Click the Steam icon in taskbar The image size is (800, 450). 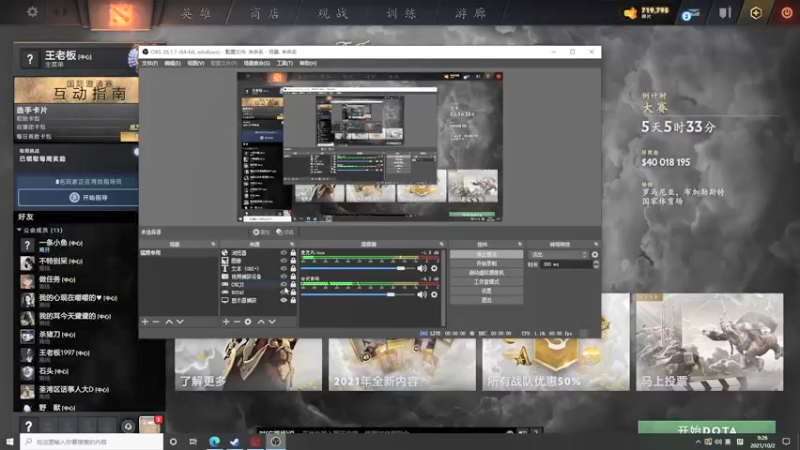click(x=235, y=441)
